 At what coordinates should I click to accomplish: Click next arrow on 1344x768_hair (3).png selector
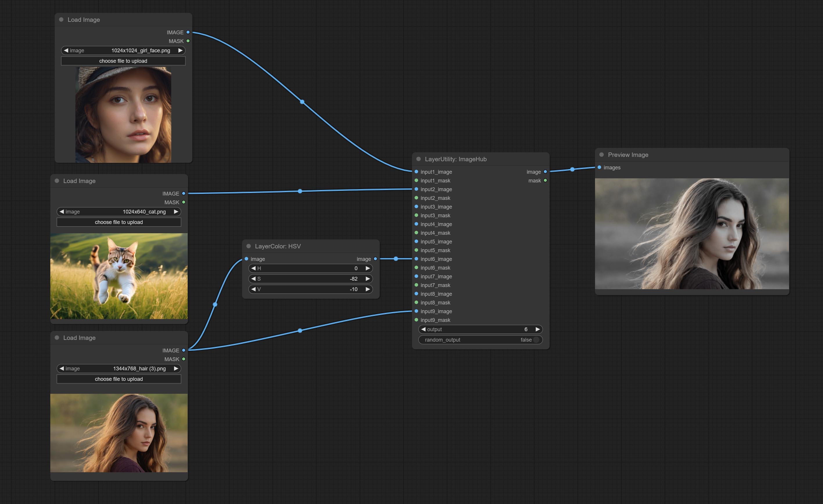click(x=176, y=368)
